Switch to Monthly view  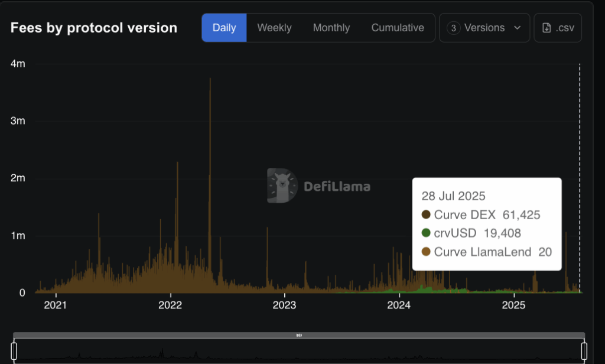(x=331, y=28)
